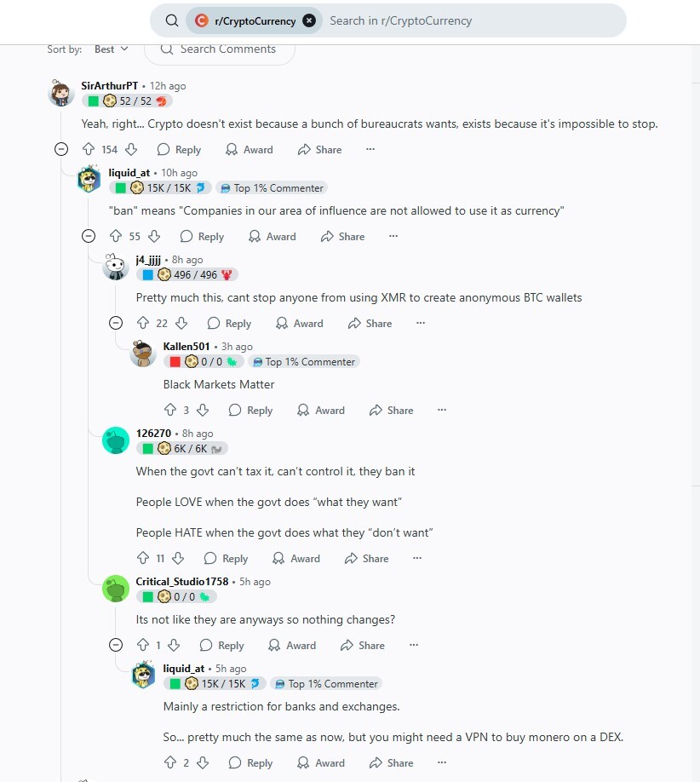This screenshot has width=700, height=782.
Task: Open 126270's avatar profile picture
Action: click(116, 440)
